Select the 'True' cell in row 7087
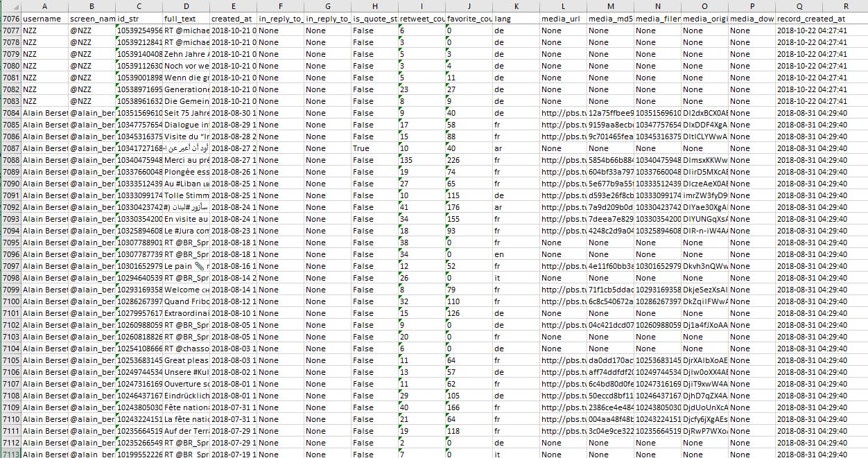The width and height of the screenshot is (868, 458). pyautogui.click(x=374, y=148)
